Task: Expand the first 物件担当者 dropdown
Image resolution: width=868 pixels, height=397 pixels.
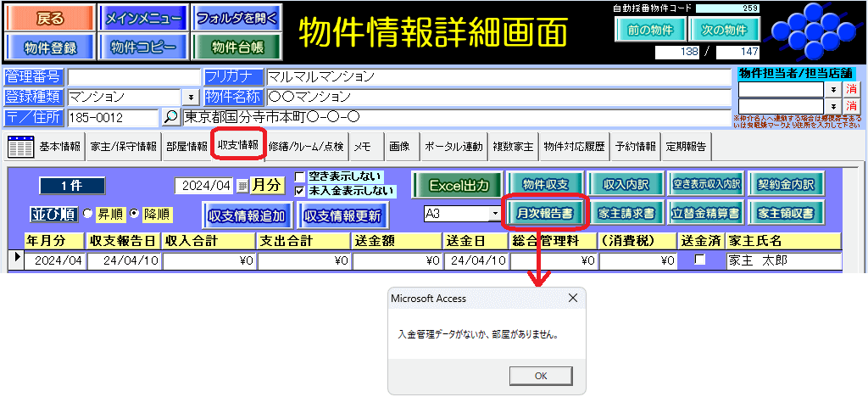Action: tap(833, 89)
